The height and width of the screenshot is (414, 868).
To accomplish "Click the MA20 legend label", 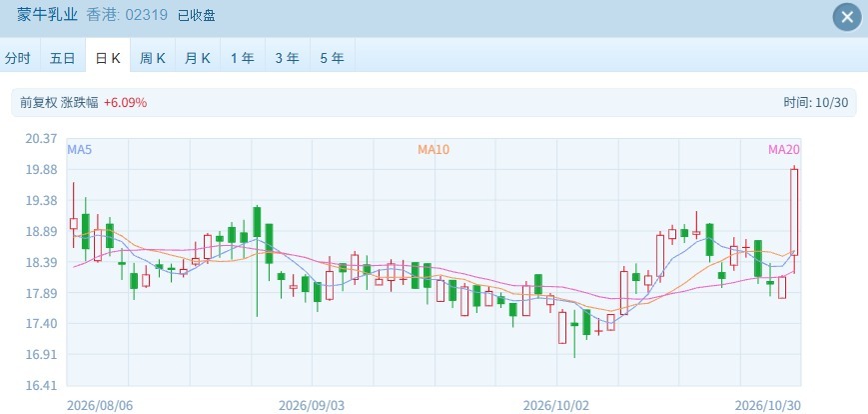I will [783, 149].
